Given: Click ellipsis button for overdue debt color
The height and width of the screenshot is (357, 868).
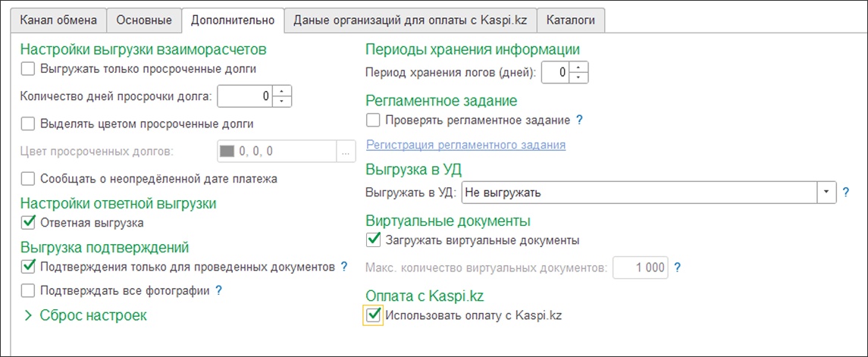Looking at the screenshot, I should coord(346,152).
